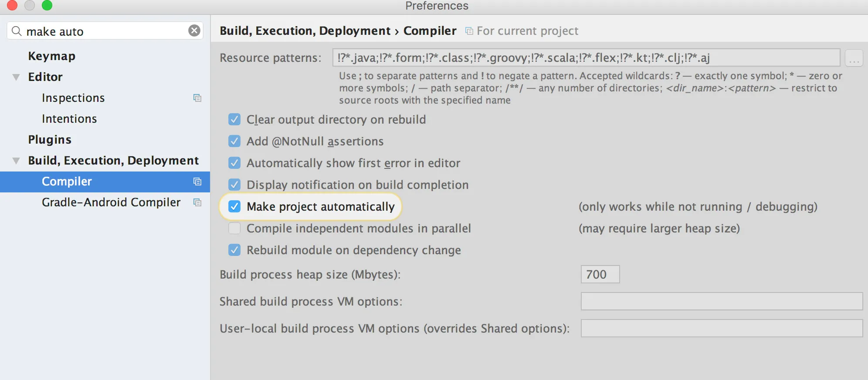Image resolution: width=868 pixels, height=380 pixels.
Task: Open the Plugins settings page
Action: [x=50, y=140]
